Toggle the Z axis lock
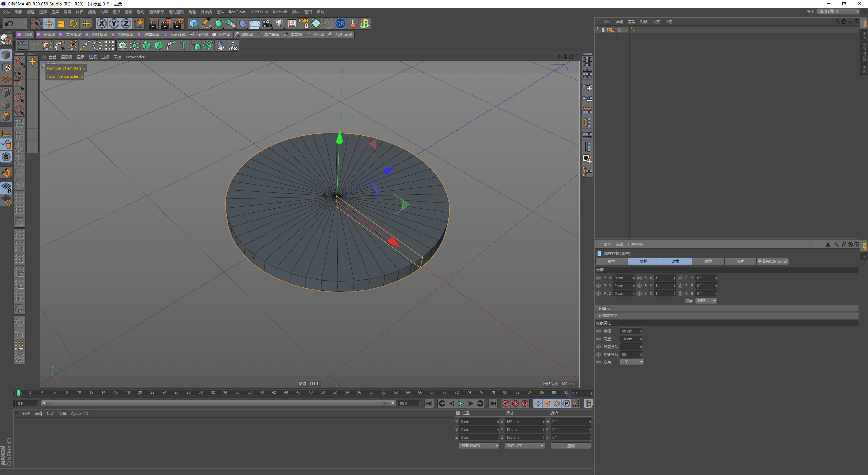Viewport: 868px width, 475px height. pyautogui.click(x=126, y=23)
